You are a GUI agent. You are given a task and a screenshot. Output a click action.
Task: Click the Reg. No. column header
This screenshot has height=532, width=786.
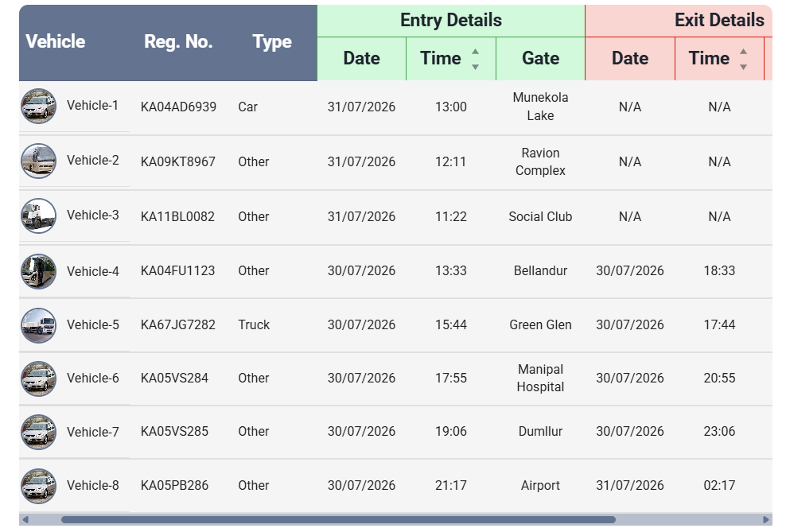[178, 41]
